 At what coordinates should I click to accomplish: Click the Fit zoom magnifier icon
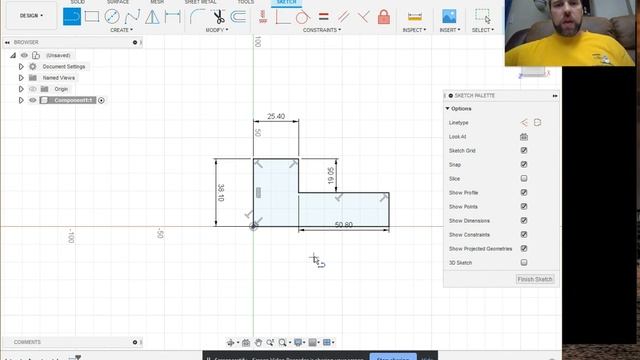[282, 342]
